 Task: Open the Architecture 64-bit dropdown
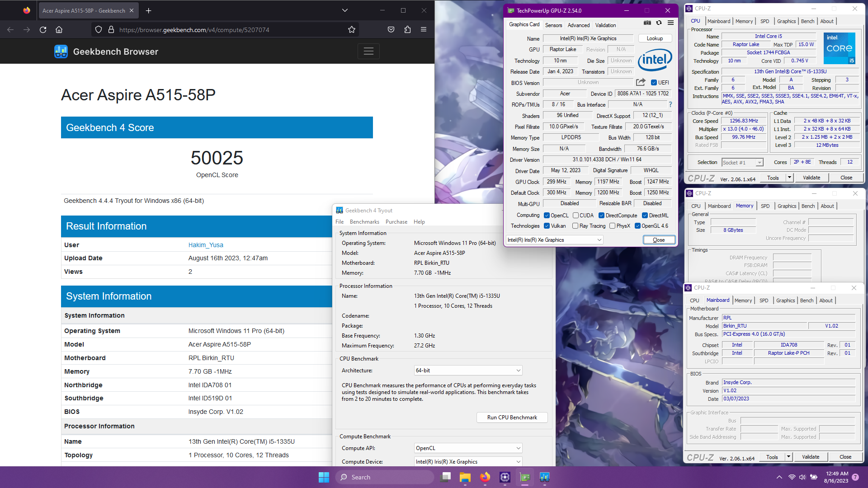click(468, 371)
